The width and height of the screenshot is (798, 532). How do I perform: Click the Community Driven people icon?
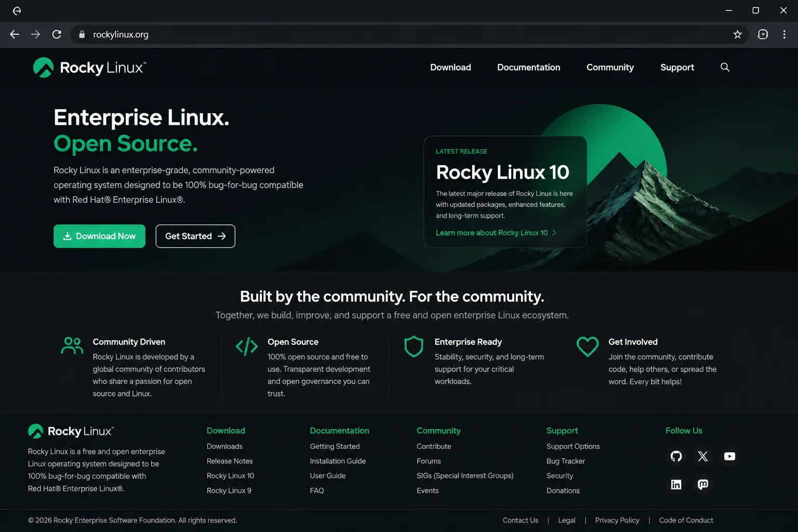point(72,345)
